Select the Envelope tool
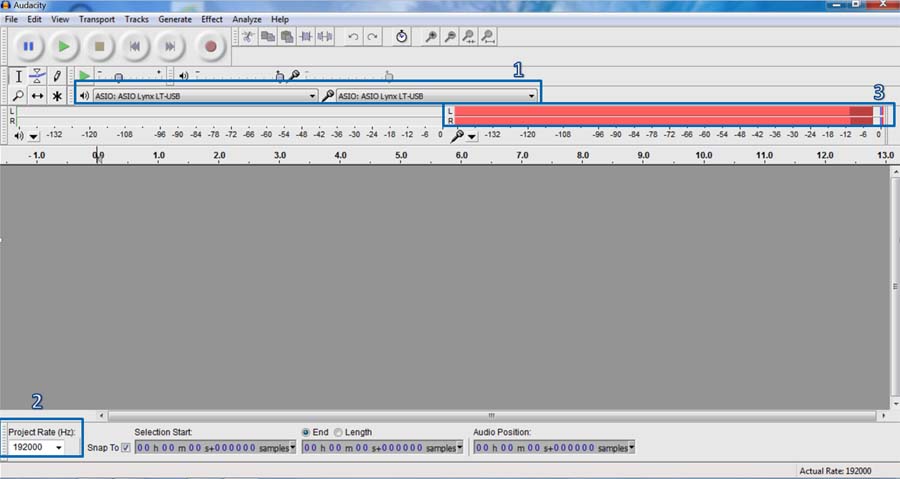The image size is (900, 479). pos(37,76)
